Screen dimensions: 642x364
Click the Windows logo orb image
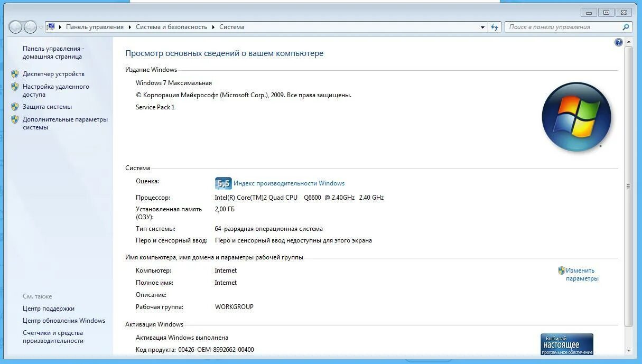(576, 117)
